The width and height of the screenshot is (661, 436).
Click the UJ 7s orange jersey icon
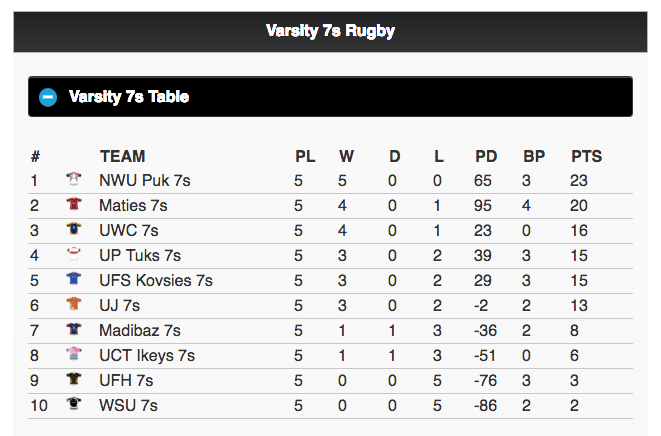pos(73,305)
